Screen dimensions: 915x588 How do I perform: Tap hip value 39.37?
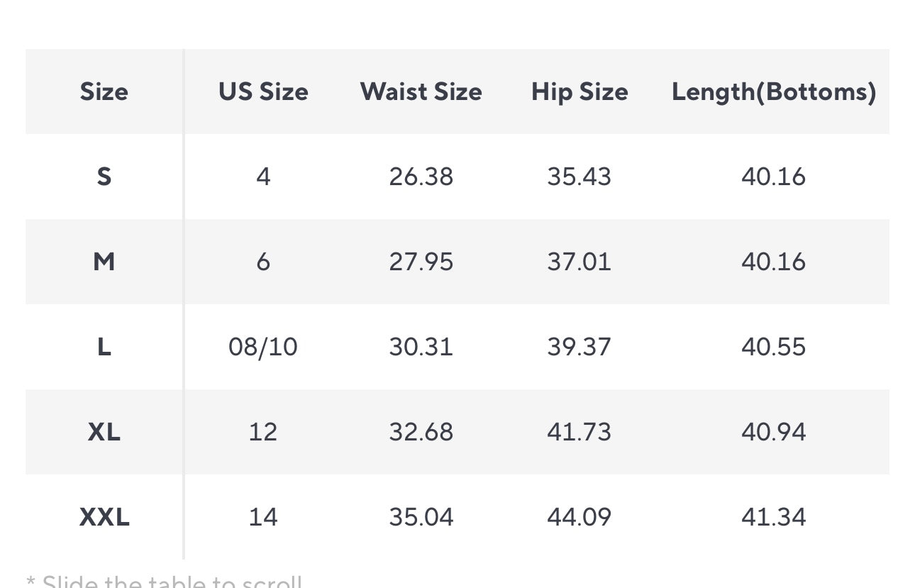click(579, 347)
